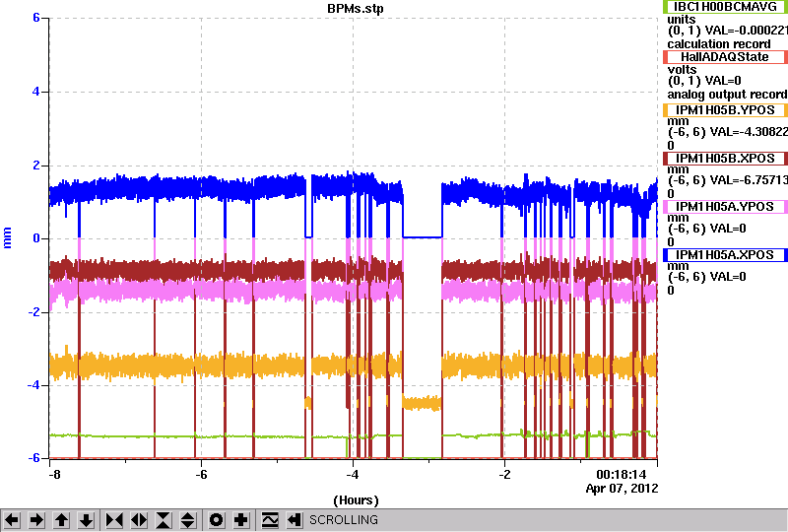This screenshot has height=532, width=788.
Task: Click the x-axis tick value -2
Action: [x=504, y=475]
